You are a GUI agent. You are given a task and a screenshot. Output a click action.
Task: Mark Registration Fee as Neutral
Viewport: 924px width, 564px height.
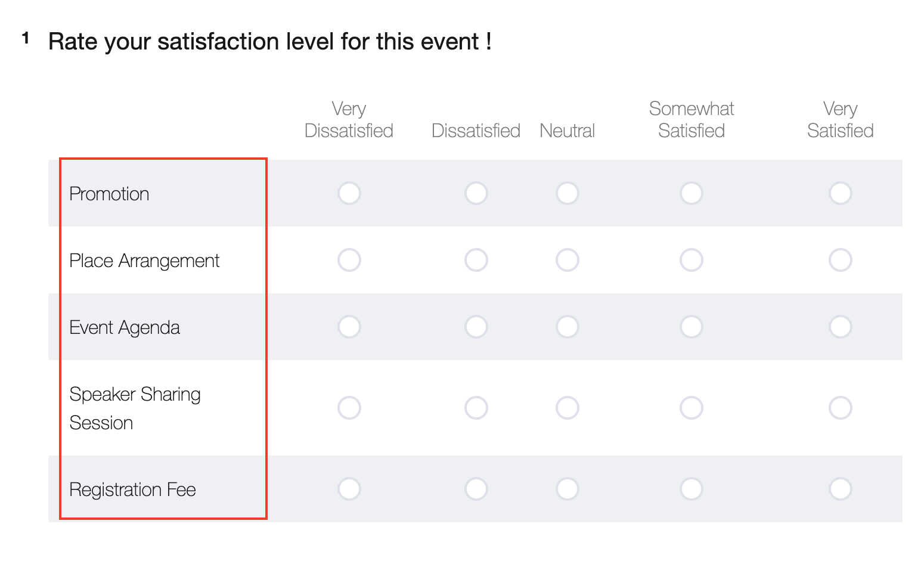tap(567, 489)
